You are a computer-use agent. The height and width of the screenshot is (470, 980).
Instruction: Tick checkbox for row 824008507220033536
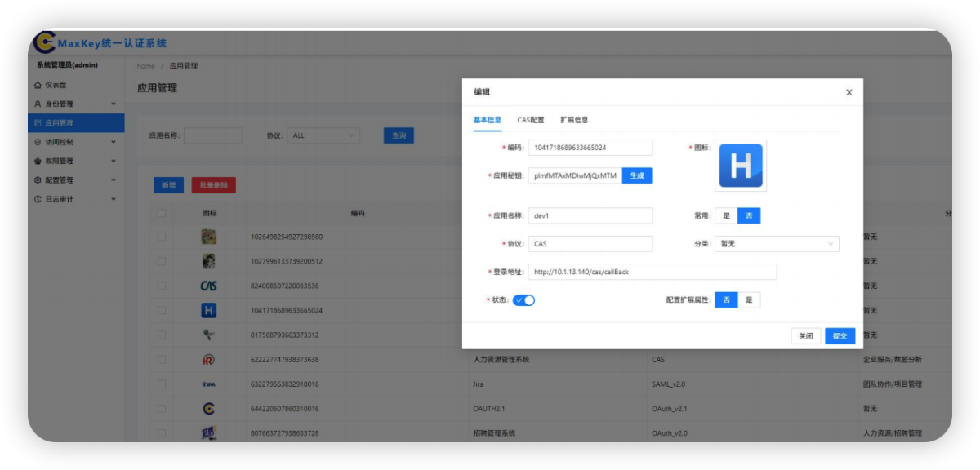161,286
